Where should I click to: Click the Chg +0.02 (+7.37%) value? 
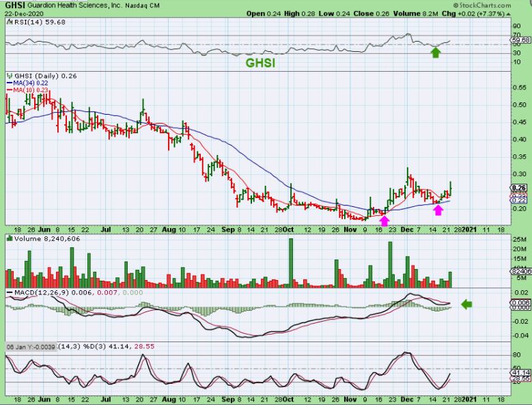coord(473,14)
